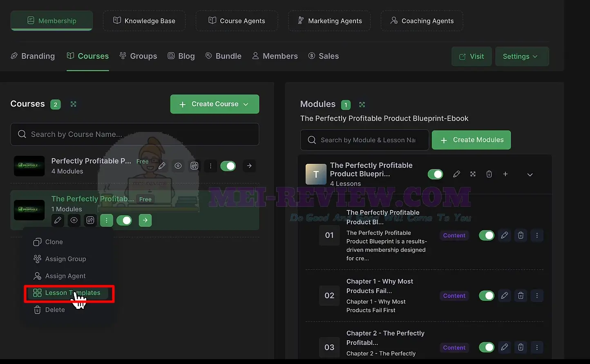The height and width of the screenshot is (364, 590).
Task: Click the Visit button
Action: [x=472, y=56]
